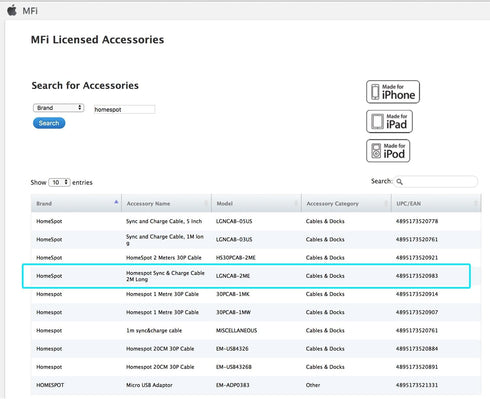Select 'Homespot Sync & Charge Cable 2M Long'
Screen dimensions: 490x399
165,276
